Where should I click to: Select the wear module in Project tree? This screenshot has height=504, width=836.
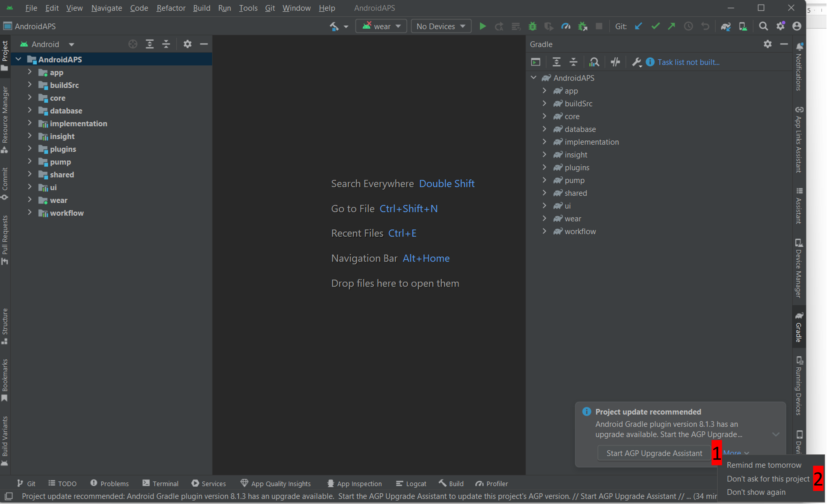click(58, 200)
